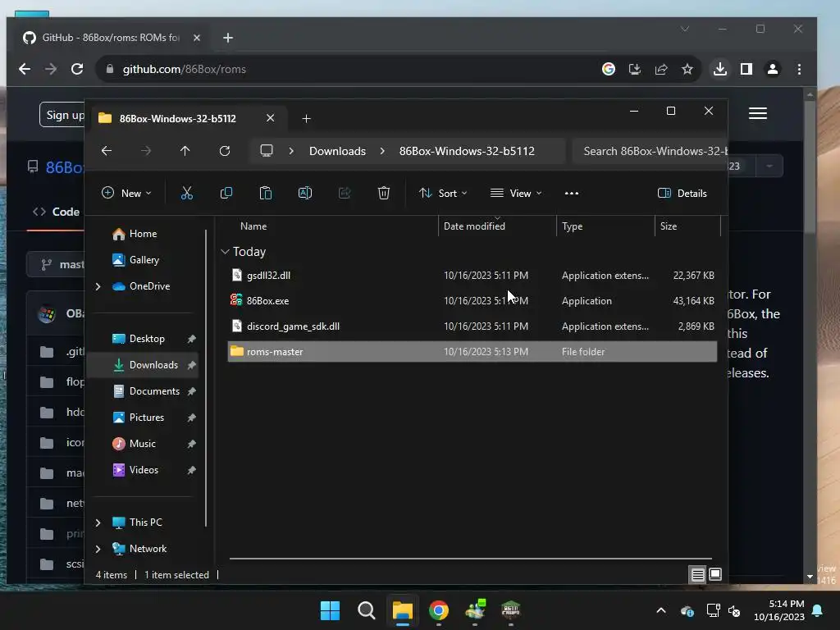Open Chrome side panel icon
The width and height of the screenshot is (840, 630).
pyautogui.click(x=746, y=69)
